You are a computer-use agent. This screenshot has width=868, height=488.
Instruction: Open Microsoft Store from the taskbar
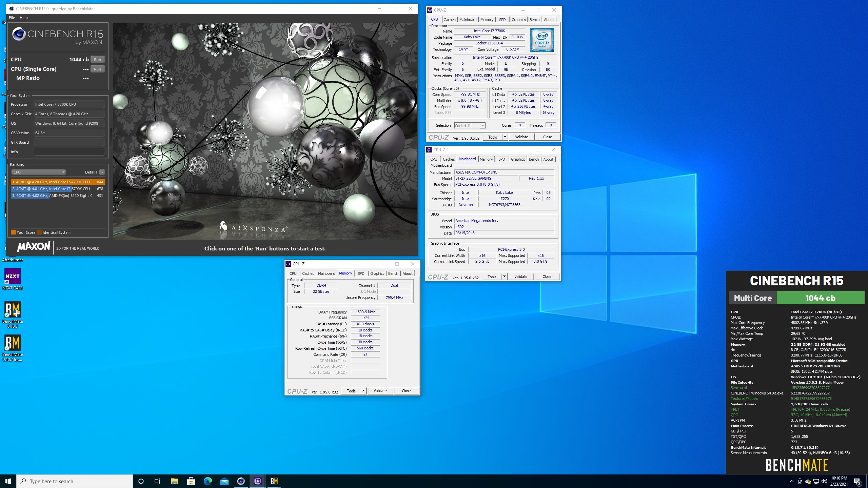(191, 481)
